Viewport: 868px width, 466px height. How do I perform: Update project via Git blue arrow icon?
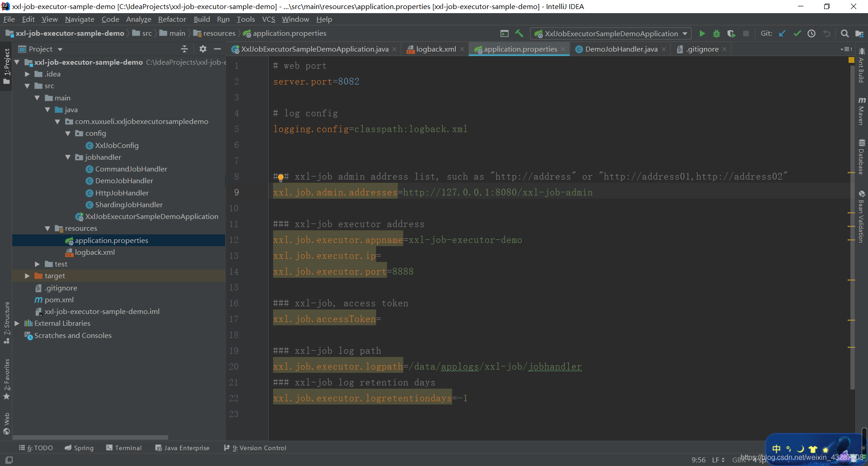coord(782,33)
